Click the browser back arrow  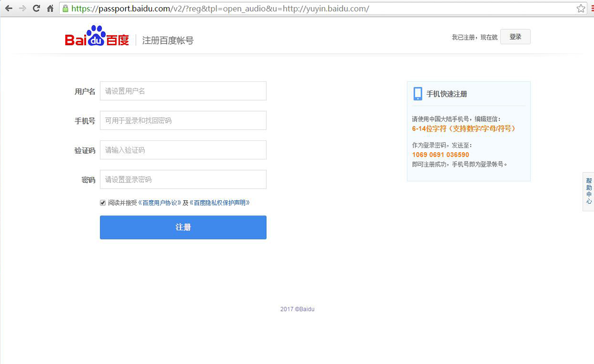tap(9, 9)
